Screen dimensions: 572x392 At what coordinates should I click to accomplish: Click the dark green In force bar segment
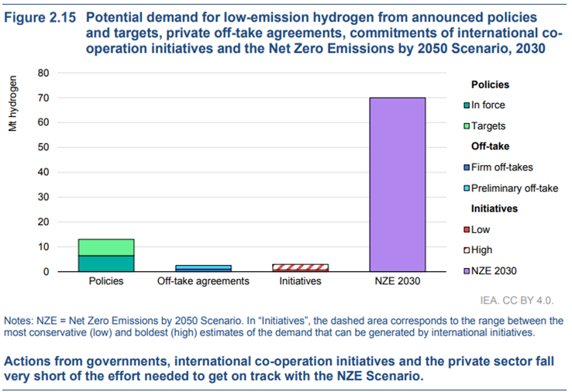click(x=106, y=263)
